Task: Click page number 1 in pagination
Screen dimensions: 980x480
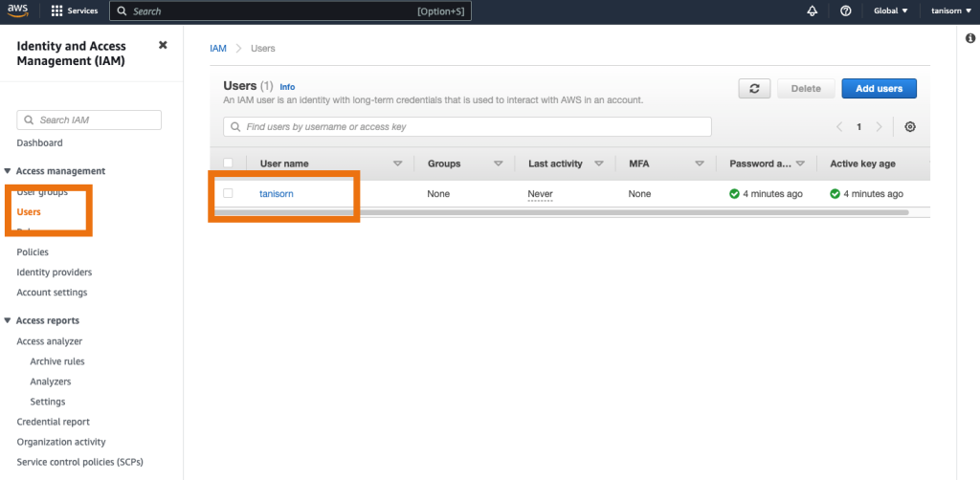Action: 858,127
